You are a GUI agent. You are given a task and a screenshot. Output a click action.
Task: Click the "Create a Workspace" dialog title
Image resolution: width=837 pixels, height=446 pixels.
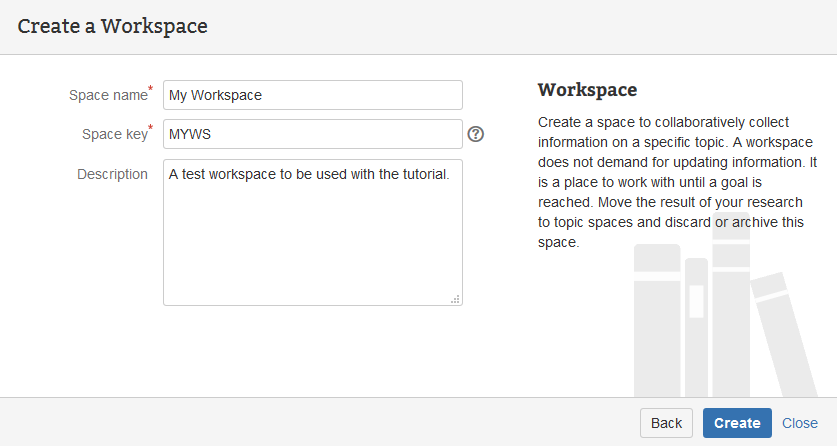(112, 26)
